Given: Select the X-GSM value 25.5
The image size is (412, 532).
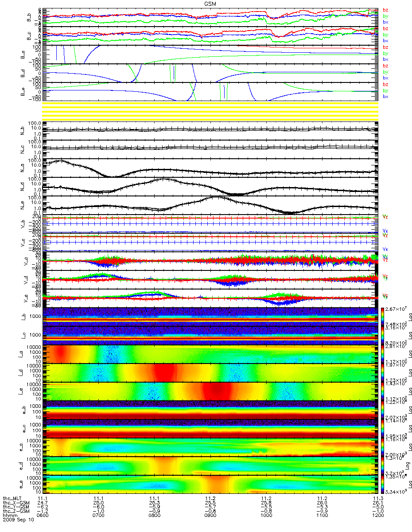Looking at the screenshot, I should [210, 502].
